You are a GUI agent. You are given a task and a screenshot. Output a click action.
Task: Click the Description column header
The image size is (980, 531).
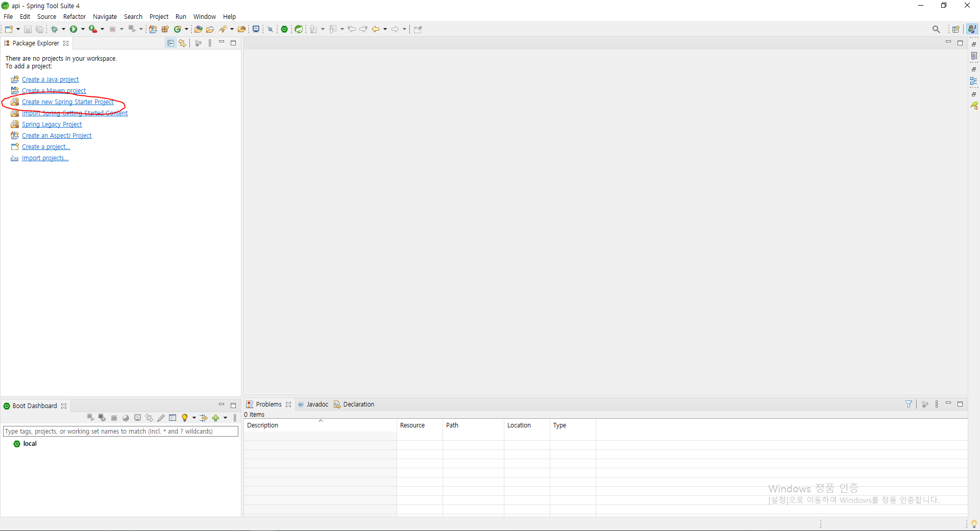tap(320, 425)
